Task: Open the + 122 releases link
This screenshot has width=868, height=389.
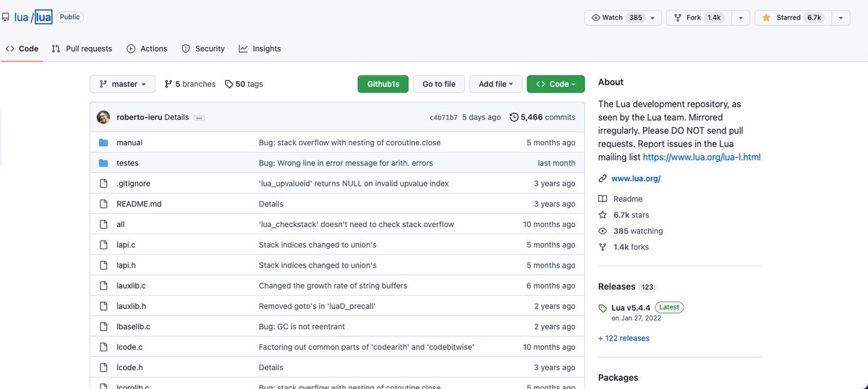Action: click(x=624, y=338)
